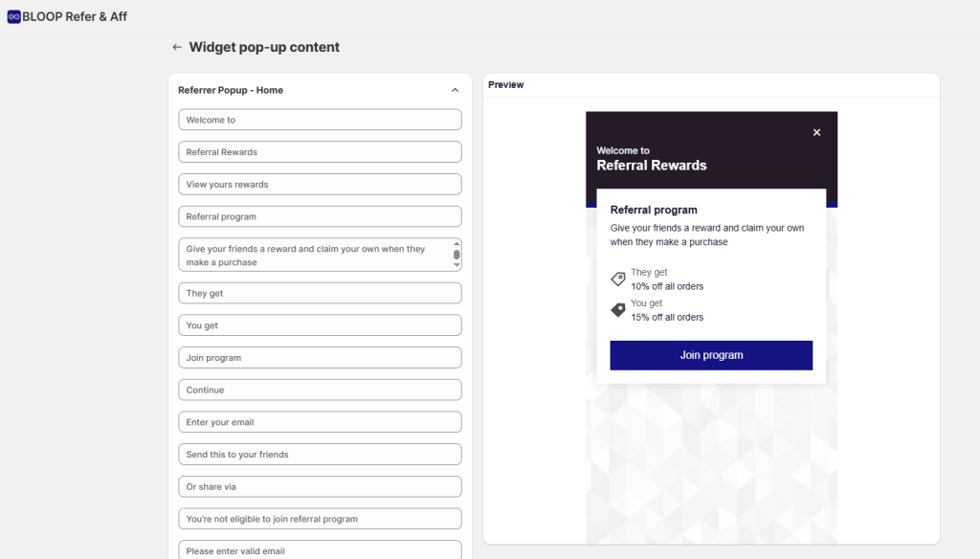980x559 pixels.
Task: Click the Join program button in the preview
Action: (x=711, y=355)
